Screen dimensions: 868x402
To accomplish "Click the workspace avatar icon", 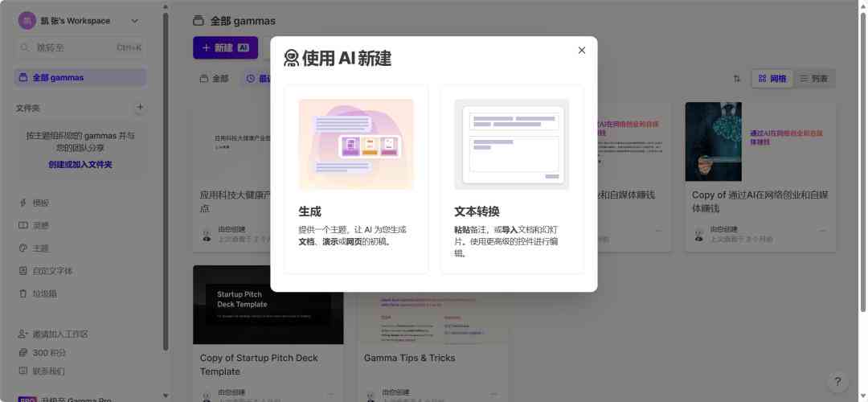I will (x=27, y=21).
